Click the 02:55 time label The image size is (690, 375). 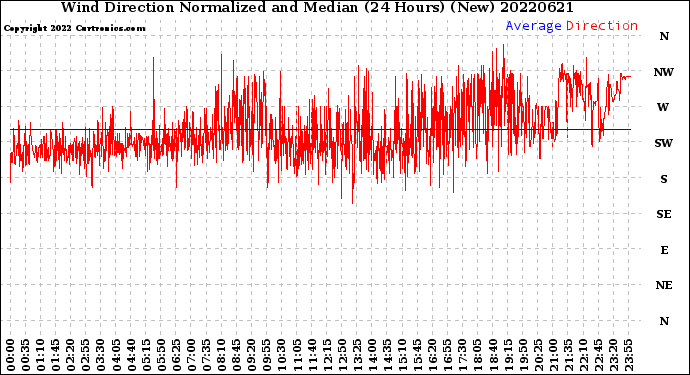pos(86,356)
